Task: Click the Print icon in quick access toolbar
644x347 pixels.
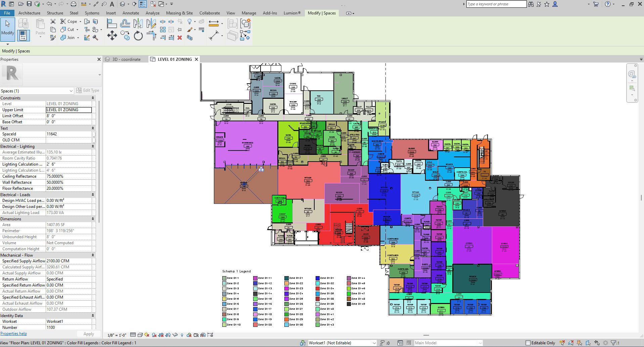Action: coord(73,4)
